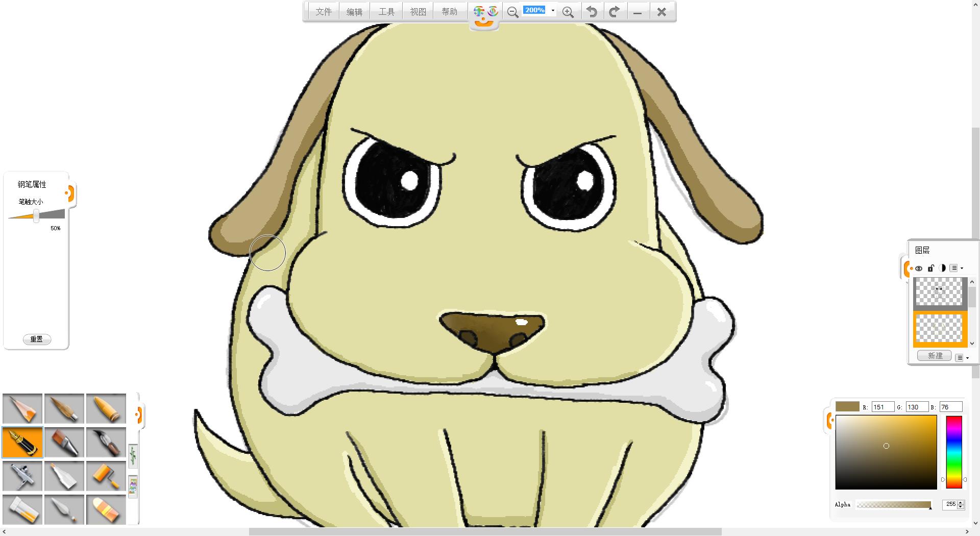Open the zoom percentage dropdown

click(553, 11)
